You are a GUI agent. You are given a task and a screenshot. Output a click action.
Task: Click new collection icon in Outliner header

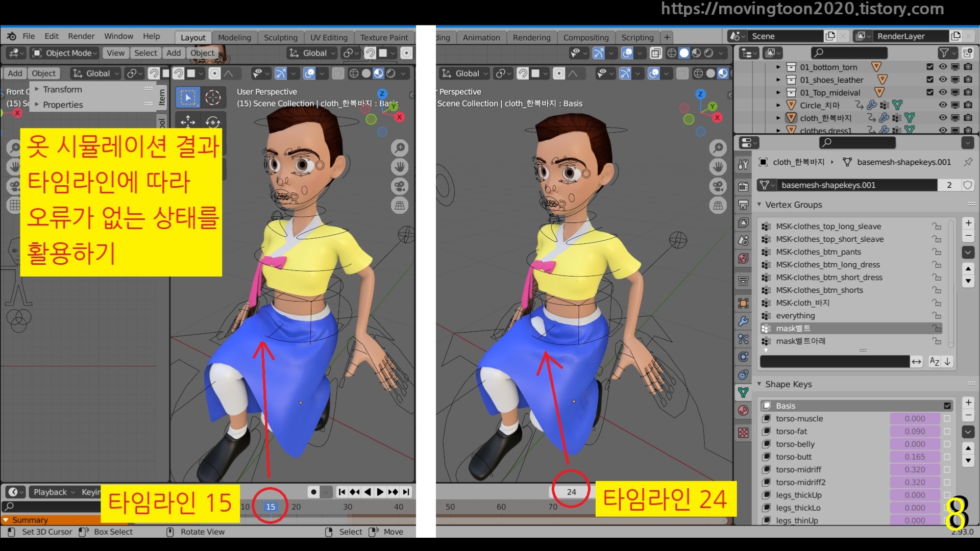pos(967,53)
